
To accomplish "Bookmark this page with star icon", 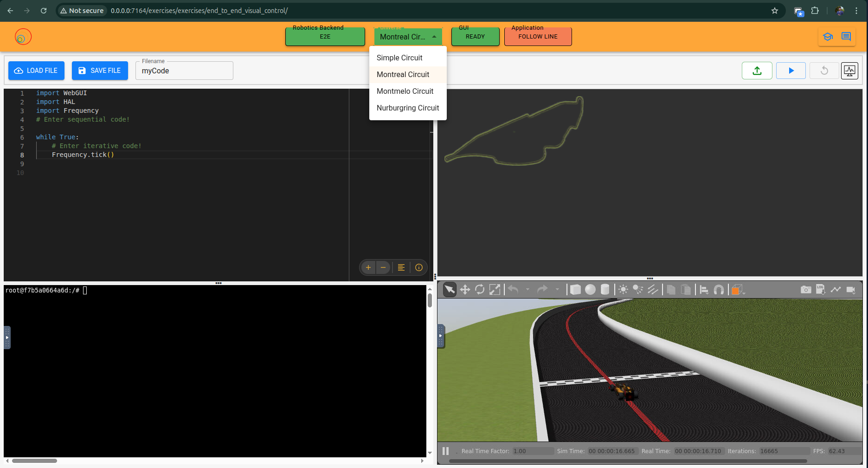I will 774,11.
